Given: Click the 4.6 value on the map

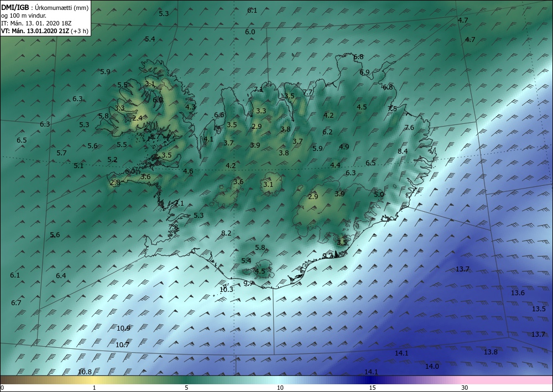Looking at the screenshot, I should click(188, 172).
